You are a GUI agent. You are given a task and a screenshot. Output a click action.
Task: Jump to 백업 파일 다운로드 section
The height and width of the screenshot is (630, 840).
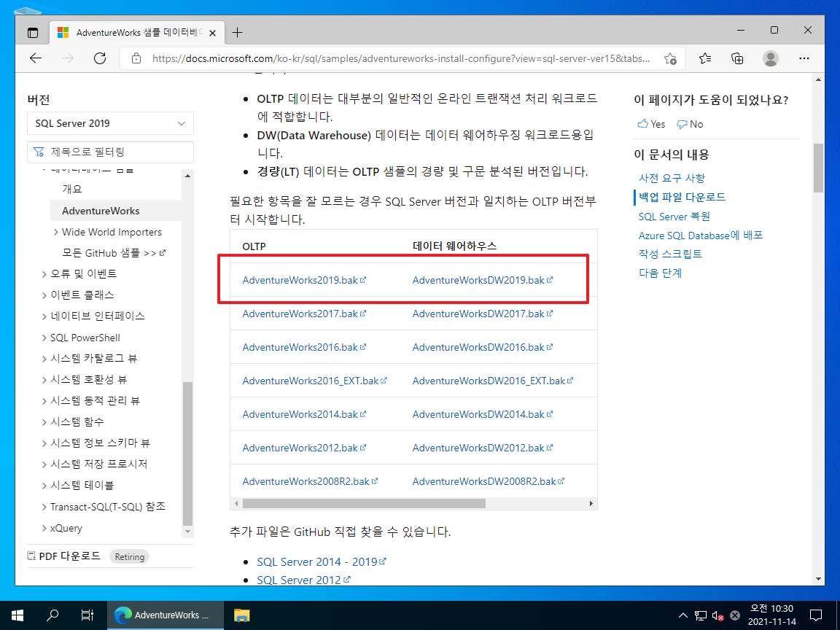coord(682,197)
